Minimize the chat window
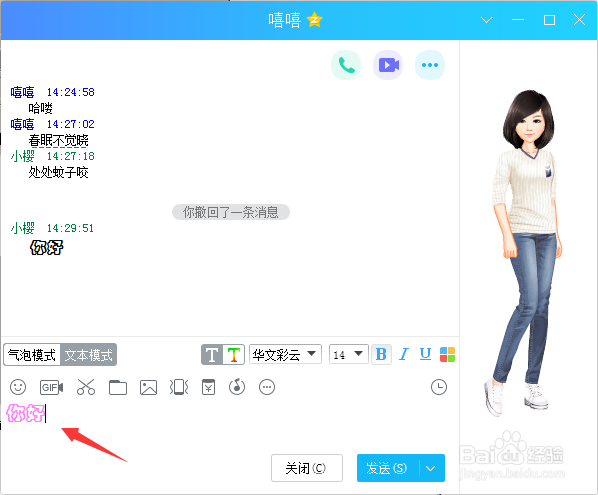This screenshot has height=495, width=598. coord(518,20)
